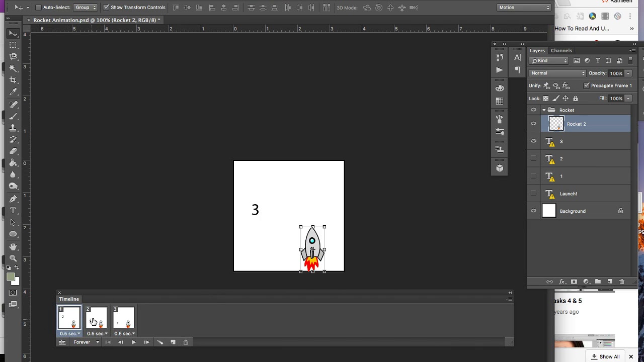Uncheck Show Transform Controls
This screenshot has height=362, width=644.
(x=106, y=8)
